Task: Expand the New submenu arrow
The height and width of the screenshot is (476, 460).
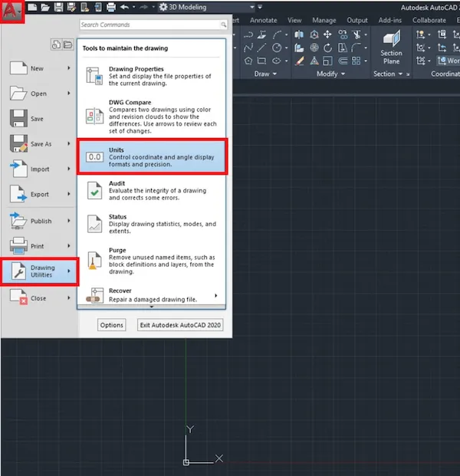Action: [69, 69]
